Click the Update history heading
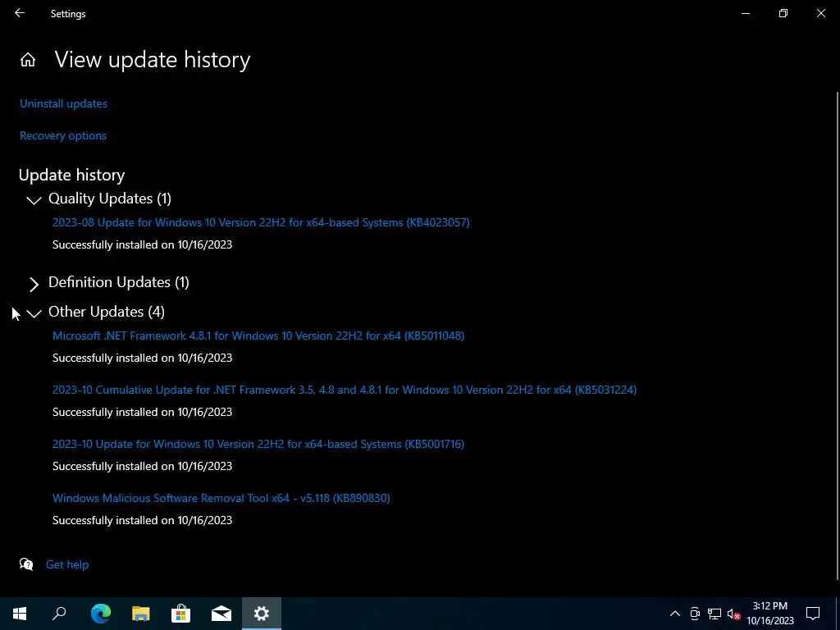 (x=72, y=175)
